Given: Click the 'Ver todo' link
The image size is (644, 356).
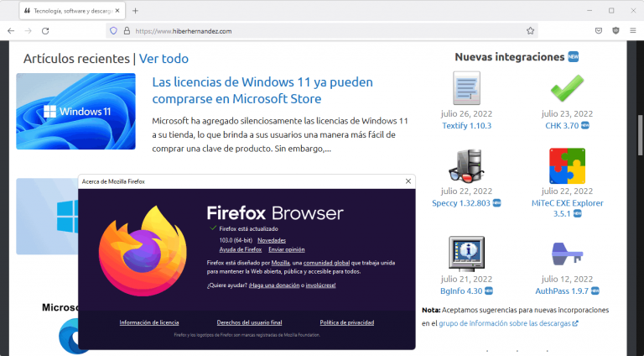Looking at the screenshot, I should (164, 59).
